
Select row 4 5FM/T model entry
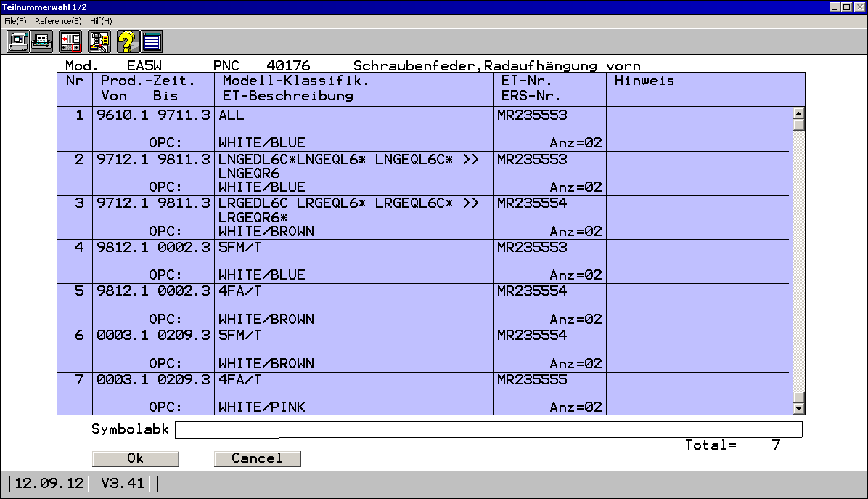coord(239,248)
